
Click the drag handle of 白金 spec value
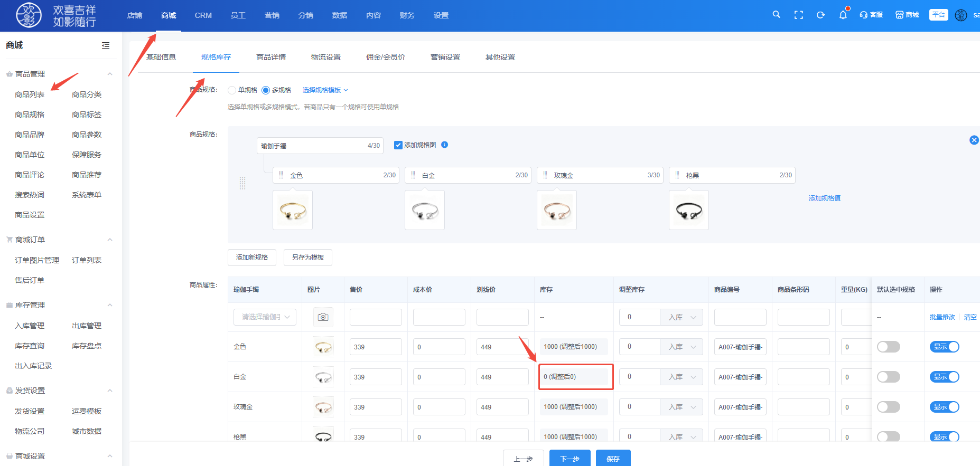point(413,175)
